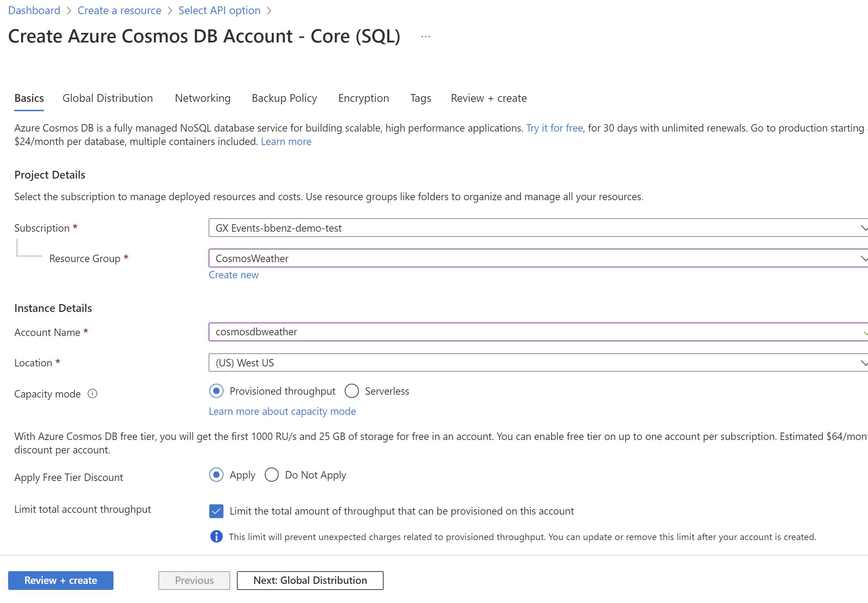Click the Capacity mode info icon
Image resolution: width=868 pixels, height=603 pixels.
pos(93,394)
